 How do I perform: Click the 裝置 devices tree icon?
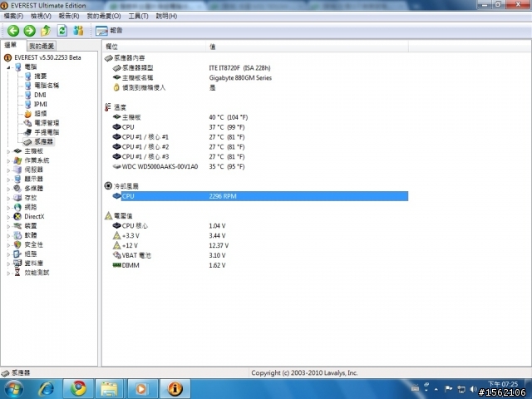[17, 226]
